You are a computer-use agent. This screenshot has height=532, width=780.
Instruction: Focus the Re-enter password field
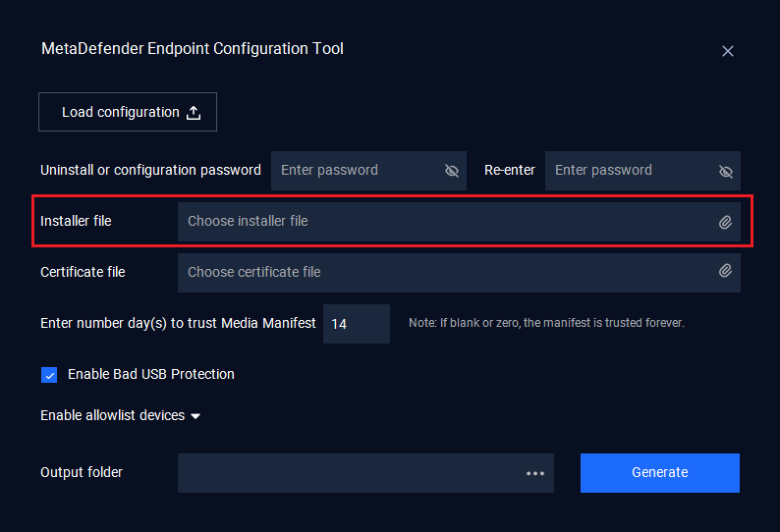pyautogui.click(x=642, y=171)
